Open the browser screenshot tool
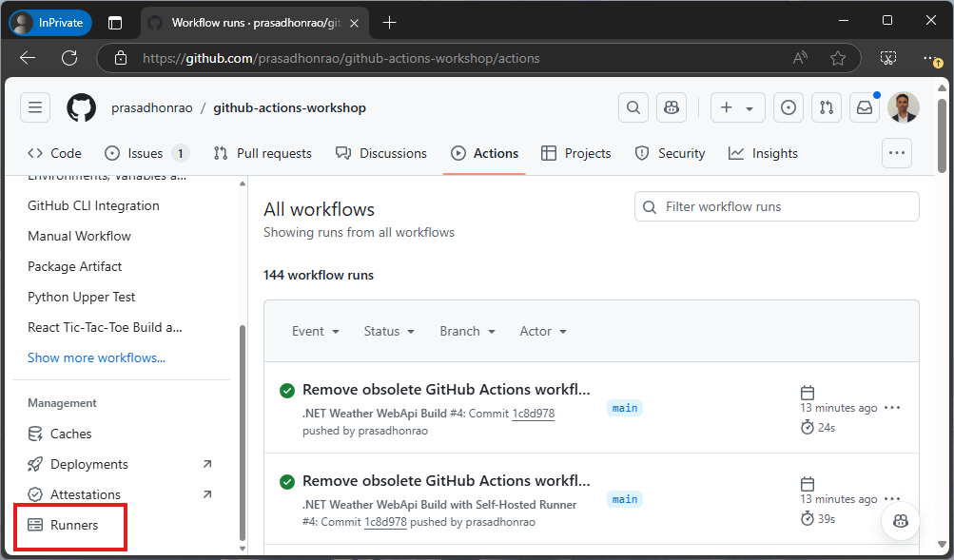This screenshot has width=954, height=560. coord(888,58)
